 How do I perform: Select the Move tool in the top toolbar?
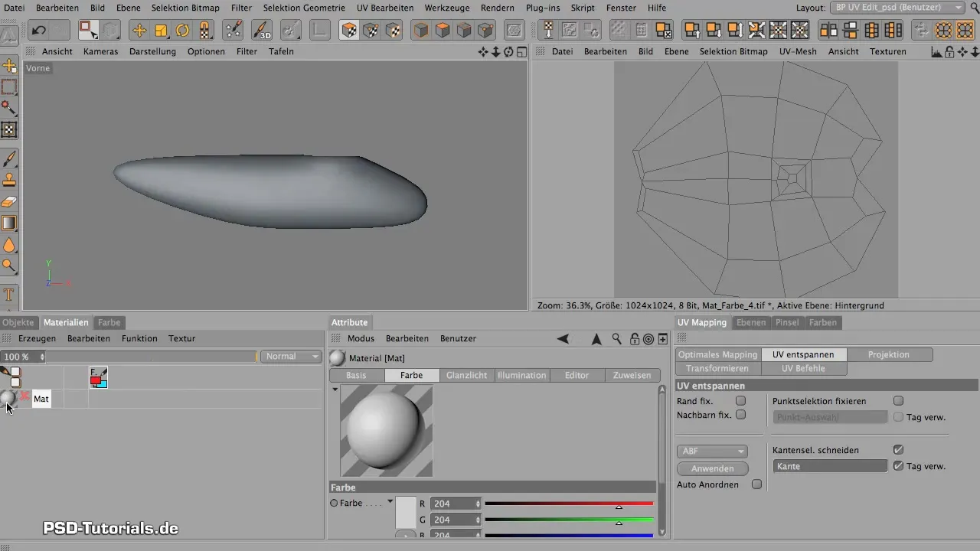point(139,31)
